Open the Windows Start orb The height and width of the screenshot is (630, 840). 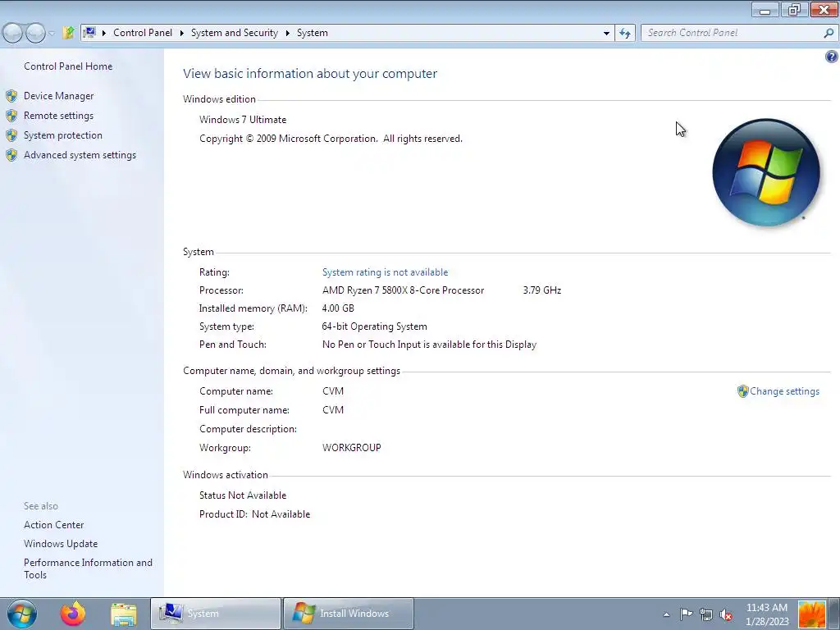coord(21,614)
